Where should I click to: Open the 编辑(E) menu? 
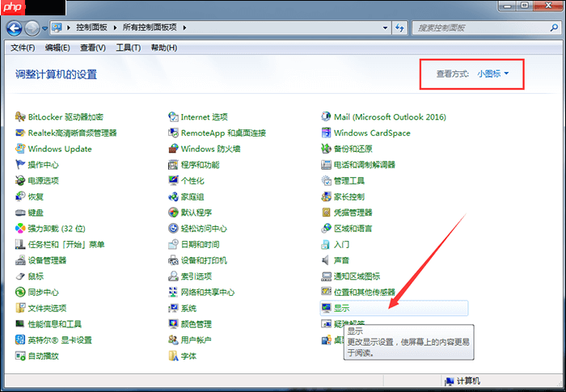tap(57, 48)
